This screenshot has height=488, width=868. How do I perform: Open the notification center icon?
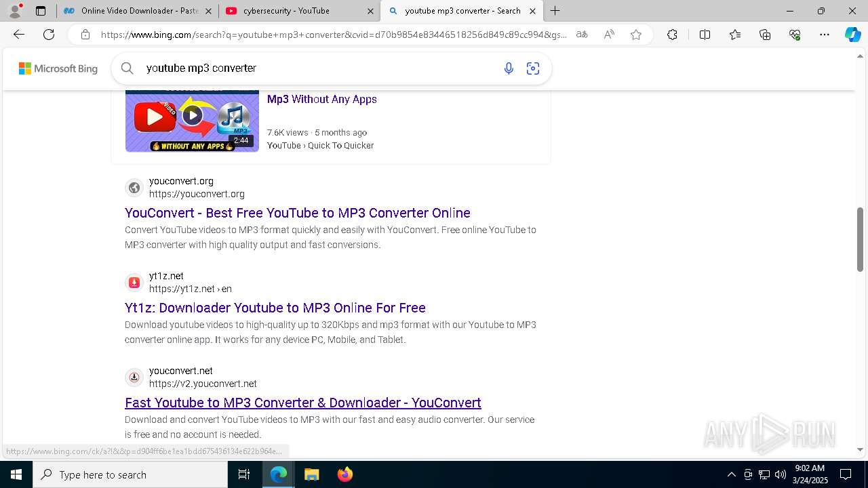(846, 474)
